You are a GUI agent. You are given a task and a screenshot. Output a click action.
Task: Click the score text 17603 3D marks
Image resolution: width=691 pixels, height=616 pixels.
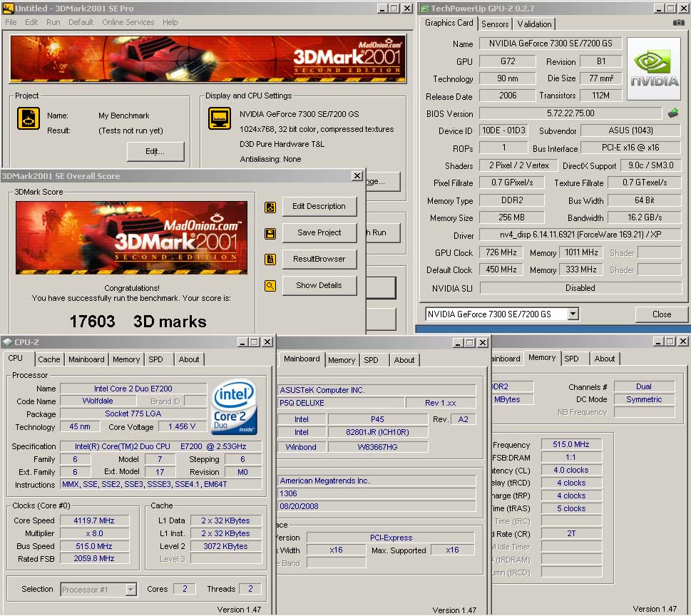(x=138, y=322)
